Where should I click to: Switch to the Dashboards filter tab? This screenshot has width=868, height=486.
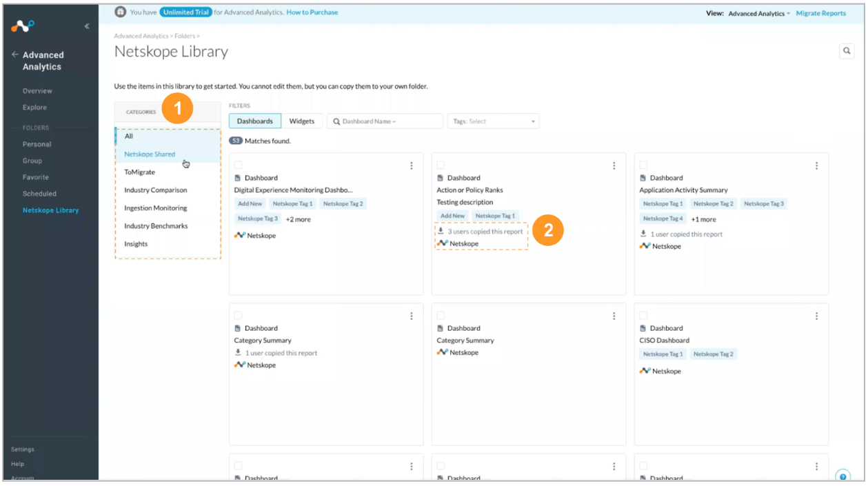click(x=255, y=121)
